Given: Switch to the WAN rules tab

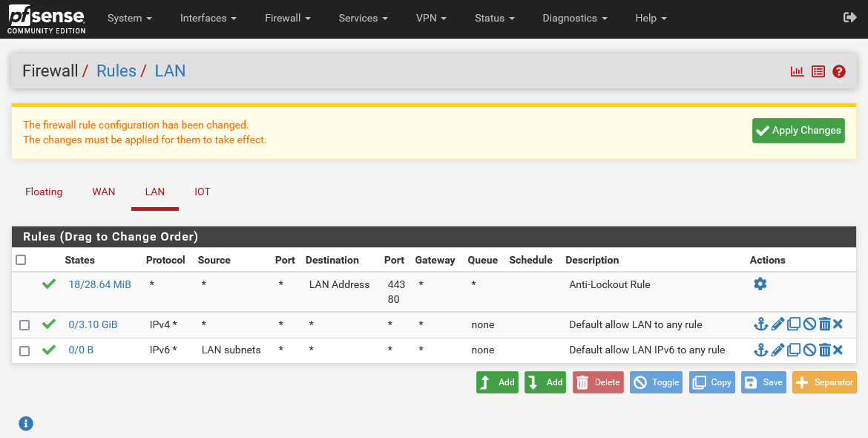Looking at the screenshot, I should pyautogui.click(x=104, y=192).
